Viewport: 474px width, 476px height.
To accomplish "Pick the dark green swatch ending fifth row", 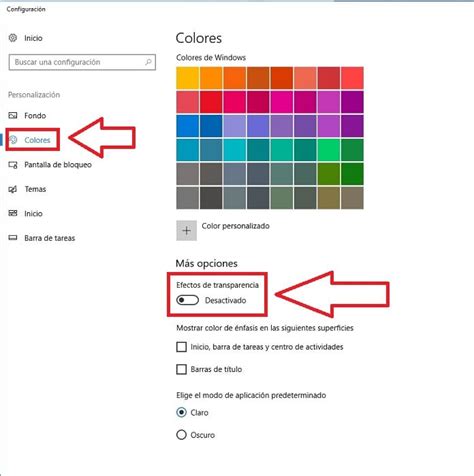I will pyautogui.click(x=352, y=174).
